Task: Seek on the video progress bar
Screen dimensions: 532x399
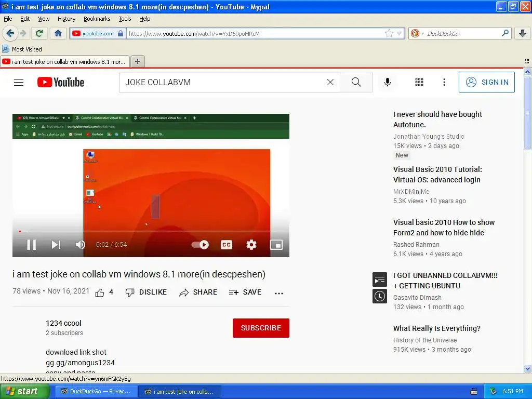Action: pyautogui.click(x=151, y=231)
